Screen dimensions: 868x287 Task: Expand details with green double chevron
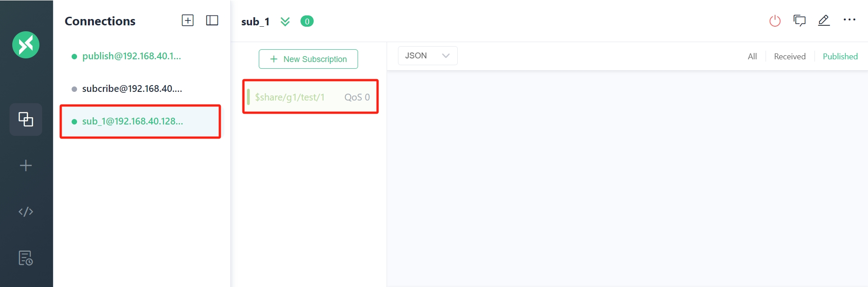(285, 21)
